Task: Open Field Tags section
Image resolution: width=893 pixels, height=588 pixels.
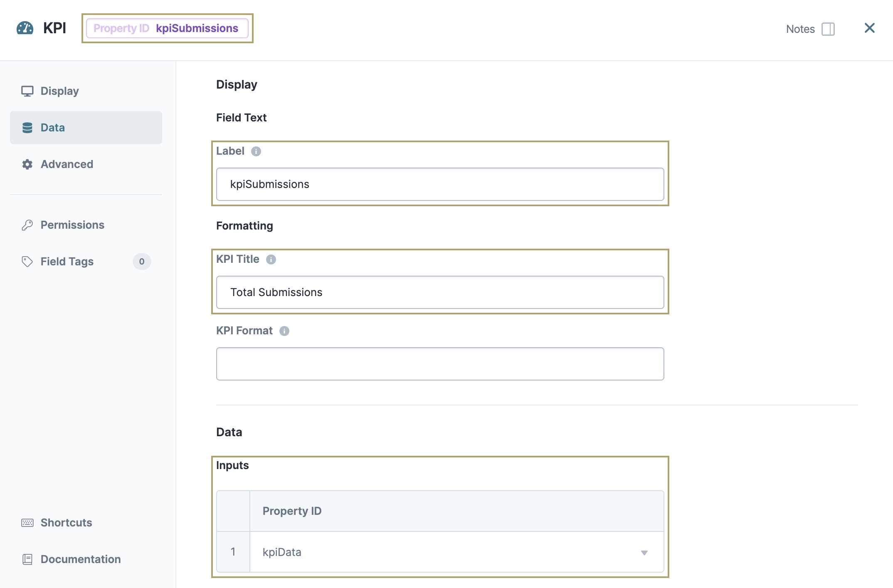Action: [x=86, y=262]
